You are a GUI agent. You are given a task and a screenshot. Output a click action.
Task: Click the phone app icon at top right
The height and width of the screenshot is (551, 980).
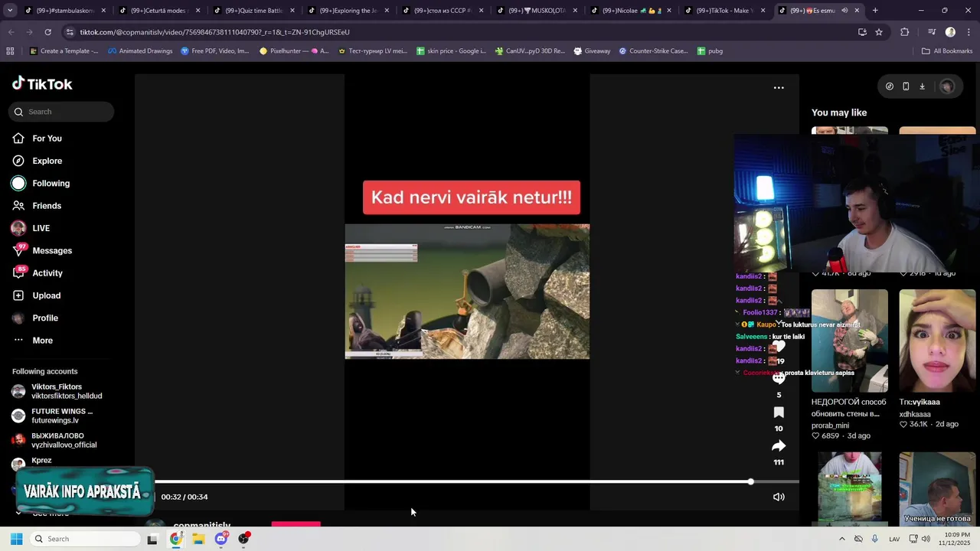[906, 86]
